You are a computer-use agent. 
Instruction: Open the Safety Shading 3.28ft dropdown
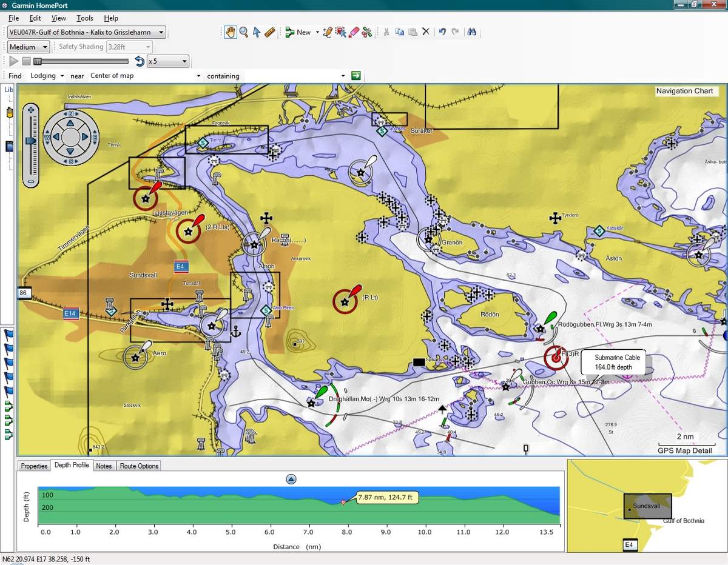[129, 47]
